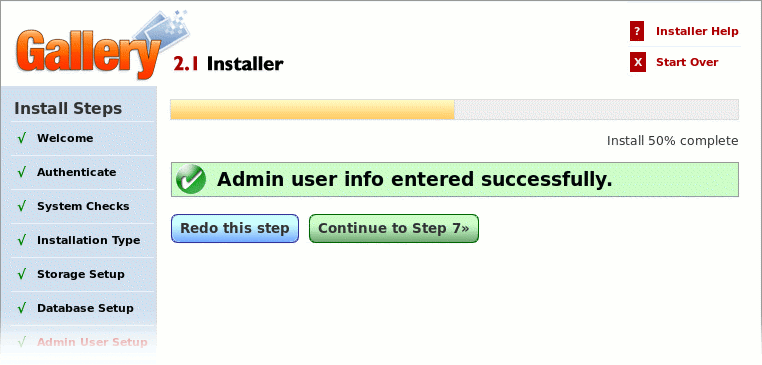Image resolution: width=762 pixels, height=365 pixels.
Task: Click the green success checkmark icon
Action: click(191, 179)
